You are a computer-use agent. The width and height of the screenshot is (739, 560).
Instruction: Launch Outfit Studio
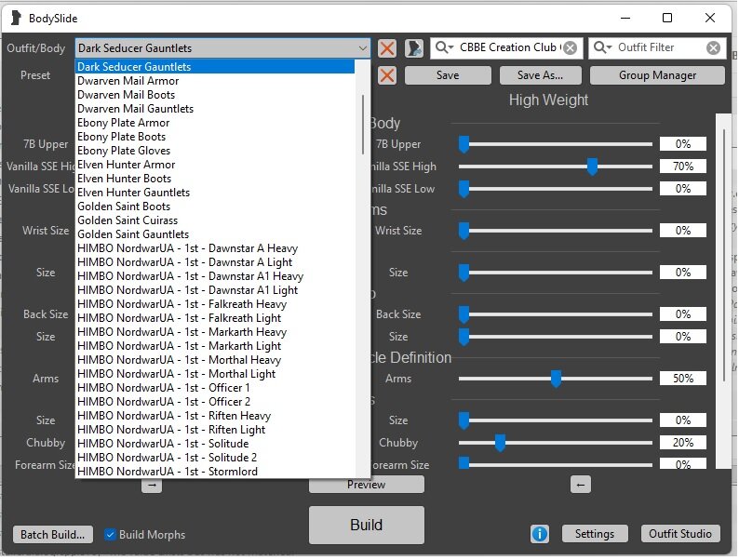tap(681, 535)
